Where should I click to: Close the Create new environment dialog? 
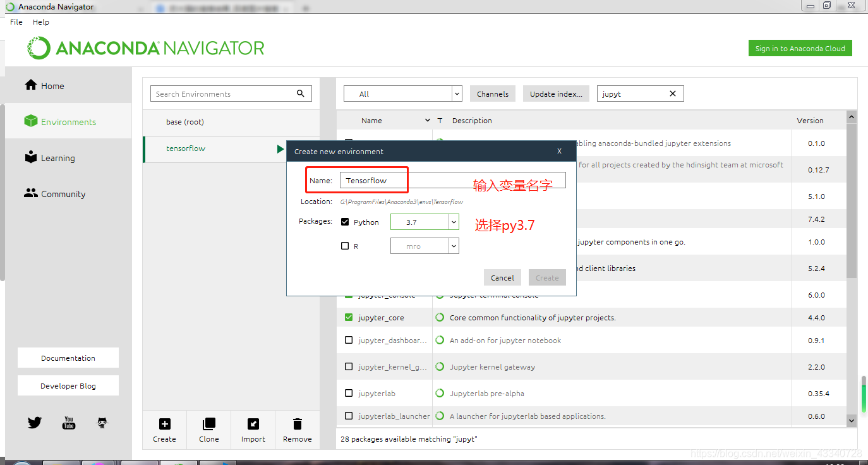(559, 152)
